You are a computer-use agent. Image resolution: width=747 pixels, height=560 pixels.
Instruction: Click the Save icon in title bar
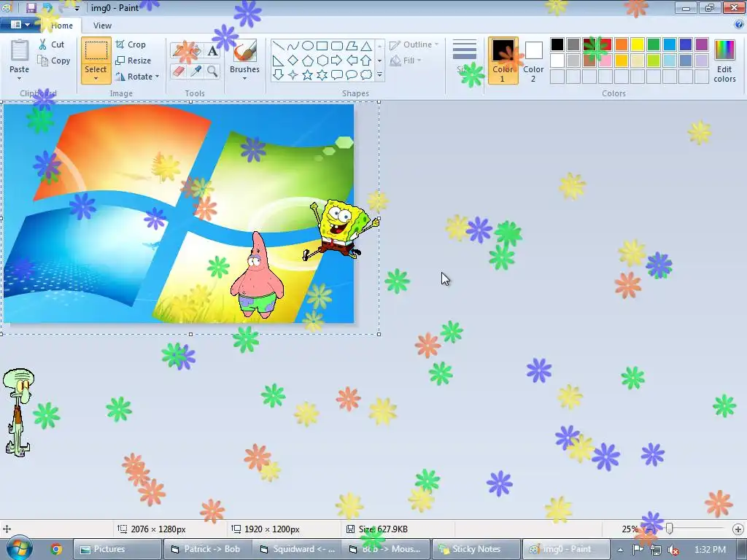31,7
